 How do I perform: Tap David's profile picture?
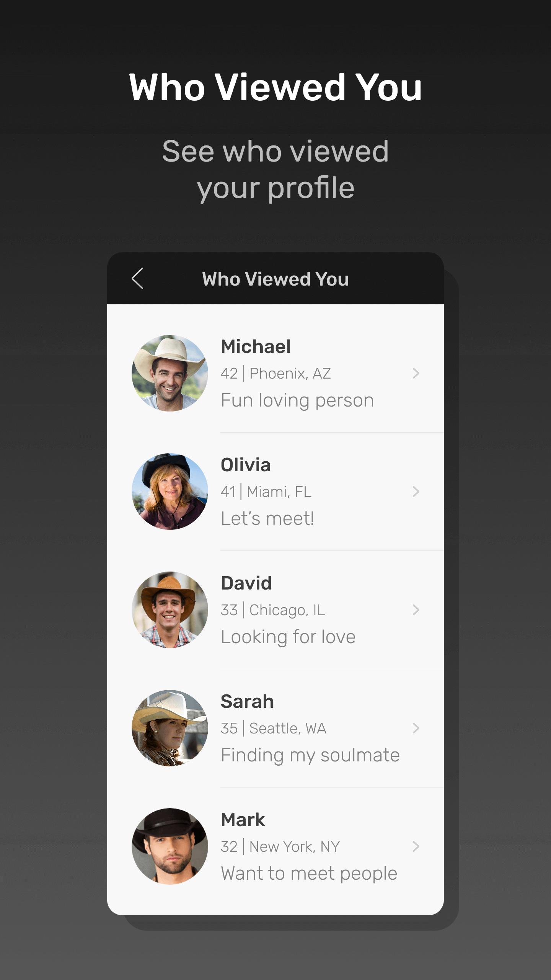170,610
